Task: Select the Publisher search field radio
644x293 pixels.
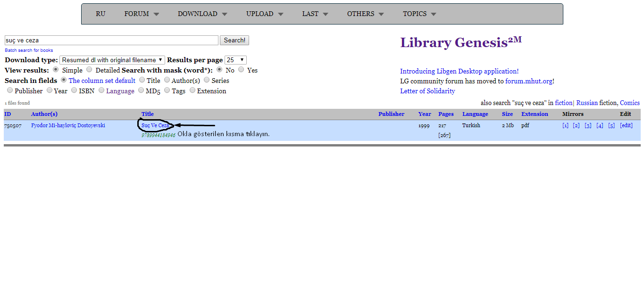Action: [10, 90]
